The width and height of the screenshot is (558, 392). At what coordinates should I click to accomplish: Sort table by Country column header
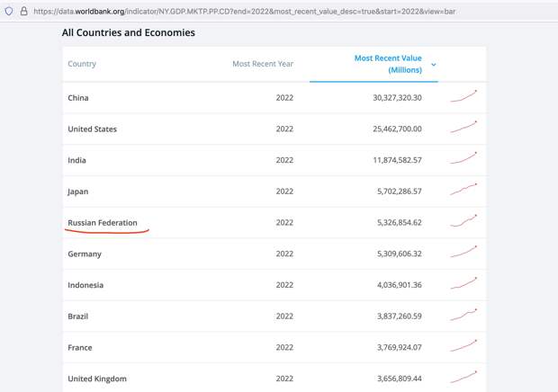tap(82, 64)
